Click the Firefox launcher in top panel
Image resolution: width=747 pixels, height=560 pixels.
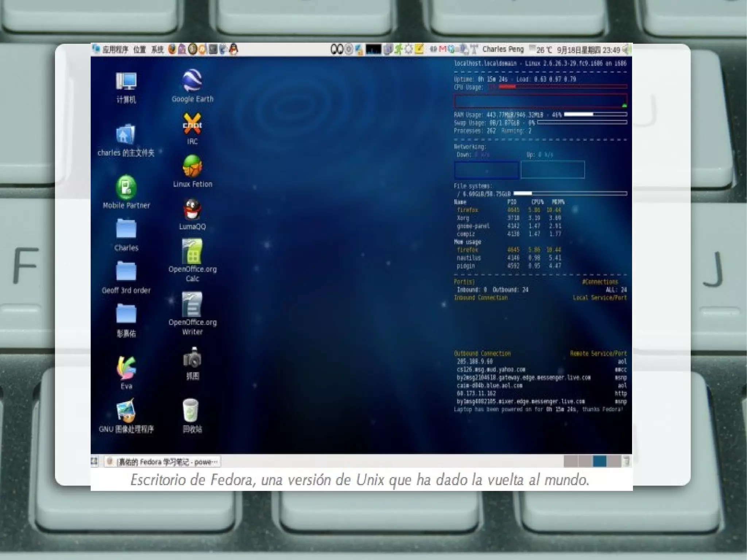coord(172,49)
